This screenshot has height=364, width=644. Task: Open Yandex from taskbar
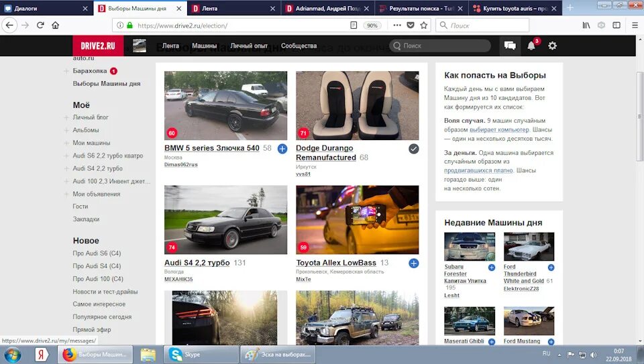pos(42,354)
